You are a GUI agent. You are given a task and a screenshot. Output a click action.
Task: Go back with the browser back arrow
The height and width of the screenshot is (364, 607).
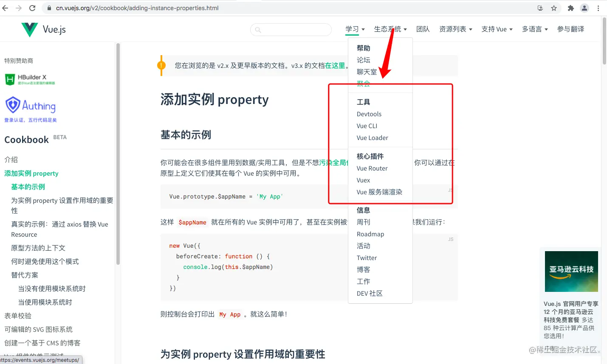tap(6, 8)
